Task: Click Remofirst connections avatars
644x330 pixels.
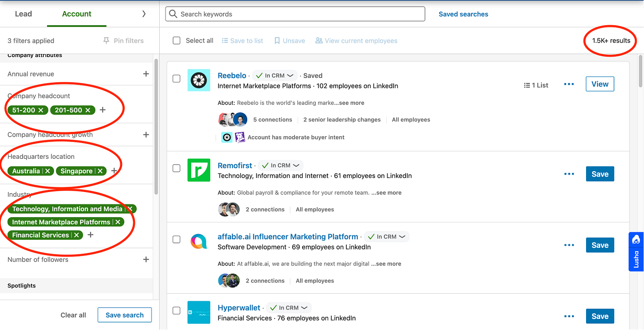Action: (229, 210)
